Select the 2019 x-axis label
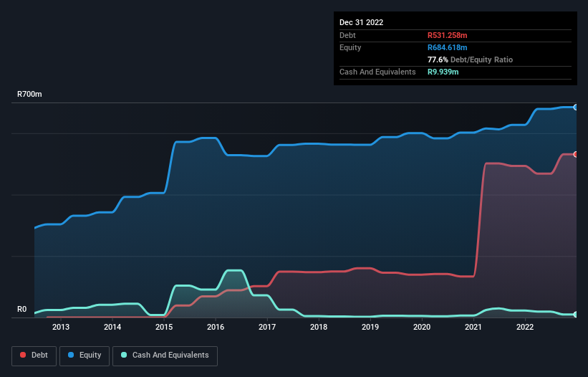The image size is (588, 377). click(x=370, y=327)
